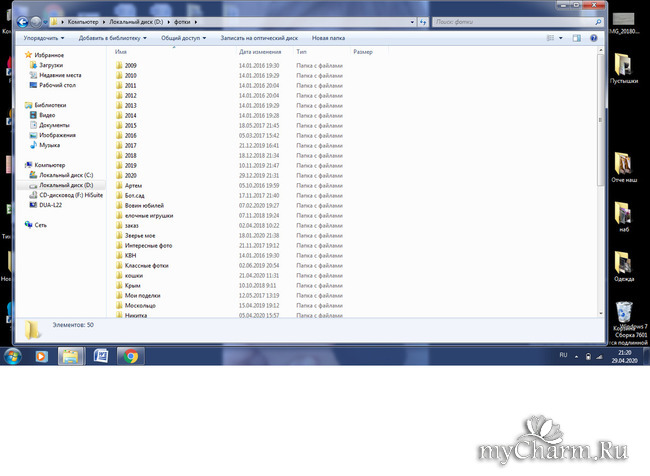This screenshot has width=650, height=476.
Task: Expand the view options dropdown arrow
Action: coord(562,38)
